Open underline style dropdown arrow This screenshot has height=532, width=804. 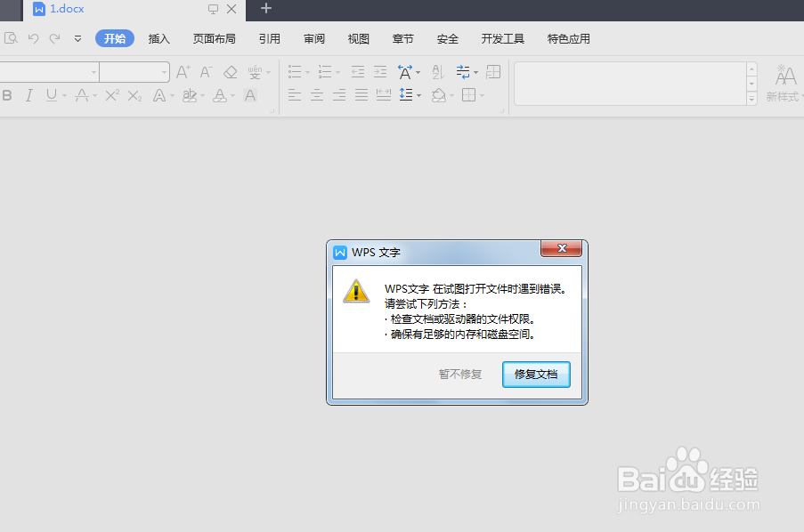click(x=65, y=96)
